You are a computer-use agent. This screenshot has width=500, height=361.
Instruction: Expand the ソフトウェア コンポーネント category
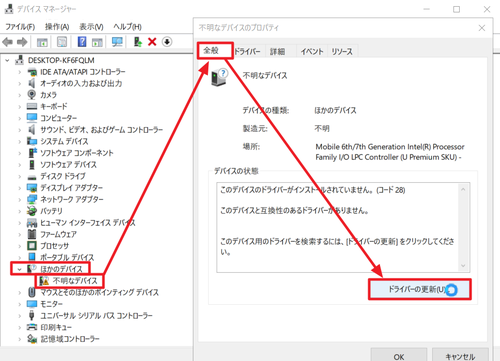(19, 153)
